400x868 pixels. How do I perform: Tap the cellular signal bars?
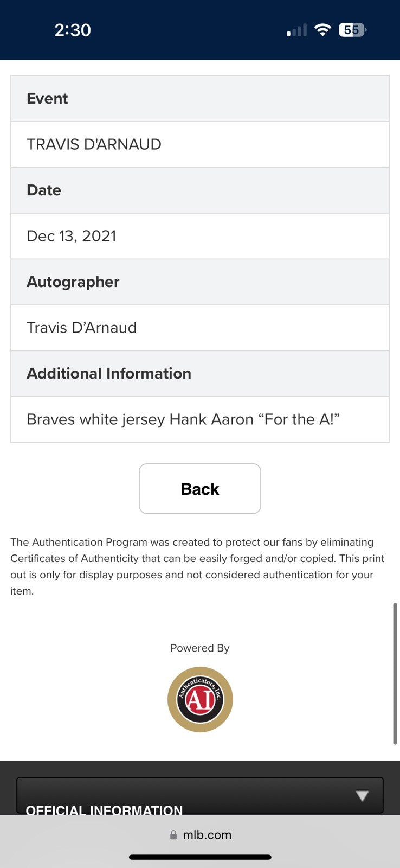pos(297,30)
